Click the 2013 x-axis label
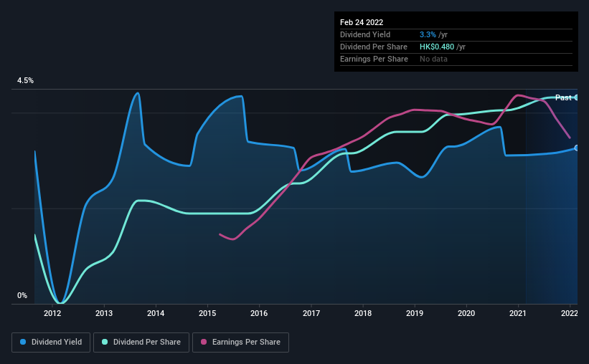The image size is (589, 364). coord(104,313)
